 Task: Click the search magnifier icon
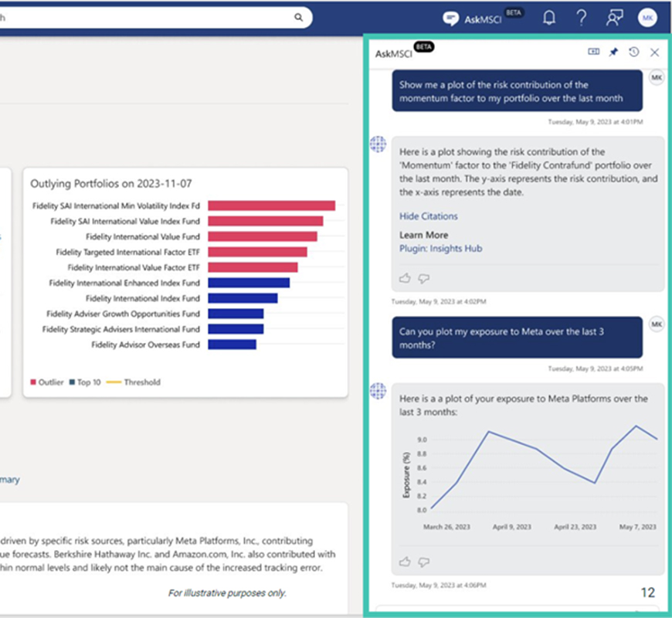click(x=299, y=18)
